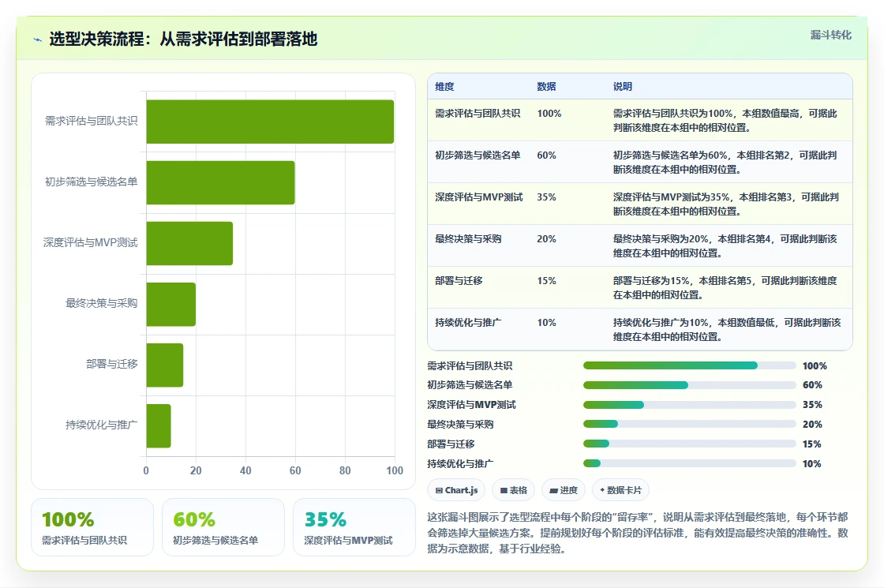The height and width of the screenshot is (588, 884).
Task: Click the chart x-axis tick 40
Action: [x=245, y=470]
